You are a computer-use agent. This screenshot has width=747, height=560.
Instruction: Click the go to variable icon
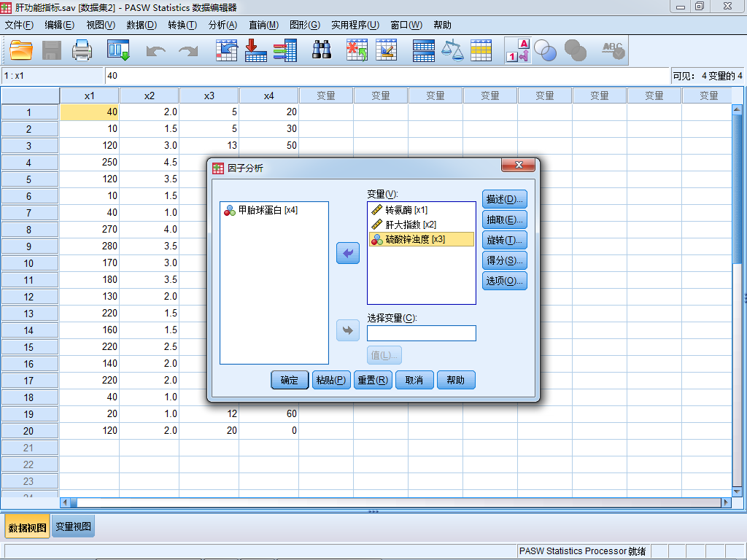tap(255, 50)
